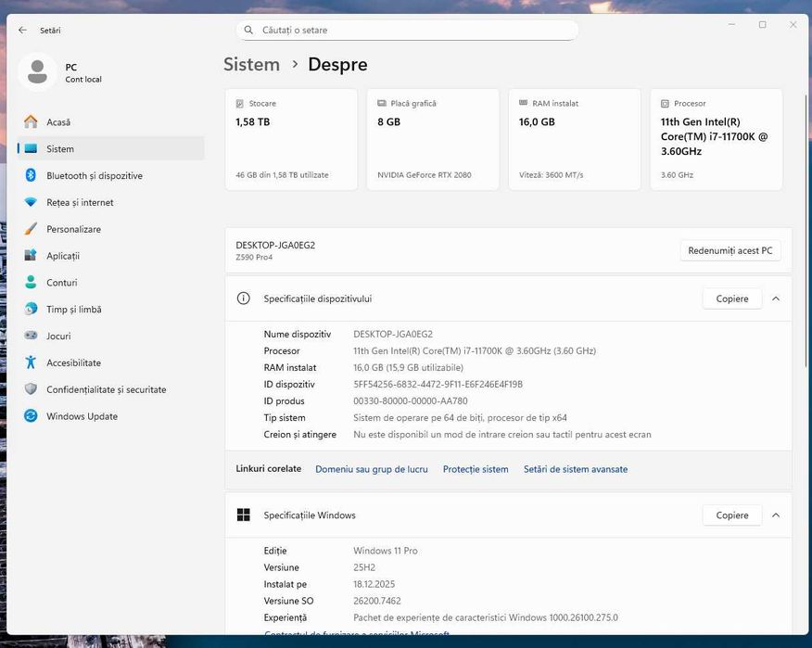Click Sistem in the breadcrumb
Screen dimensions: 812x648
click(x=252, y=64)
